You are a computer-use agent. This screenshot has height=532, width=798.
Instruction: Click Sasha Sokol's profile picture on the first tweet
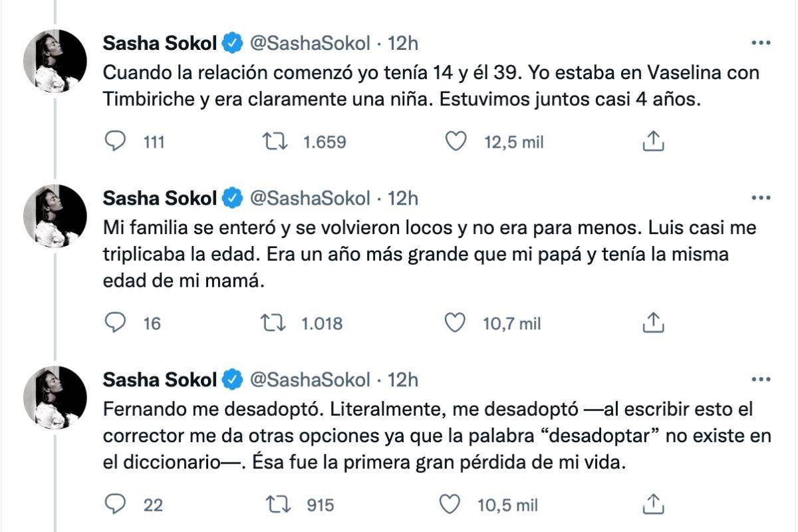click(56, 57)
